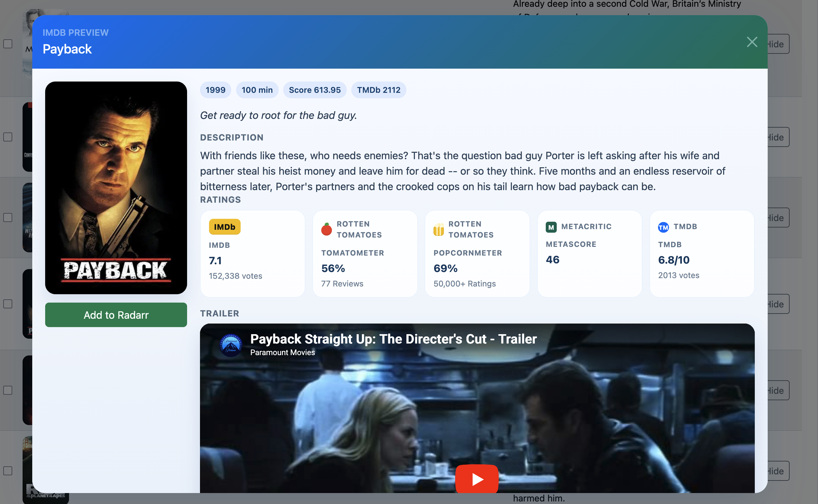
Task: Click the Hide button of the fifth background row
Action: (x=778, y=390)
